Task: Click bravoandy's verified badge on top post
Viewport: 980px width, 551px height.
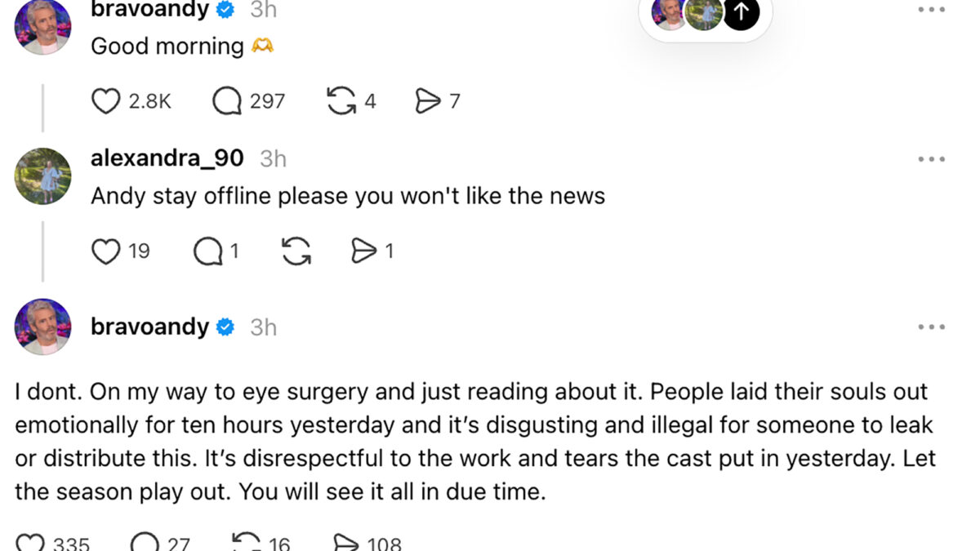Action: click(x=225, y=10)
